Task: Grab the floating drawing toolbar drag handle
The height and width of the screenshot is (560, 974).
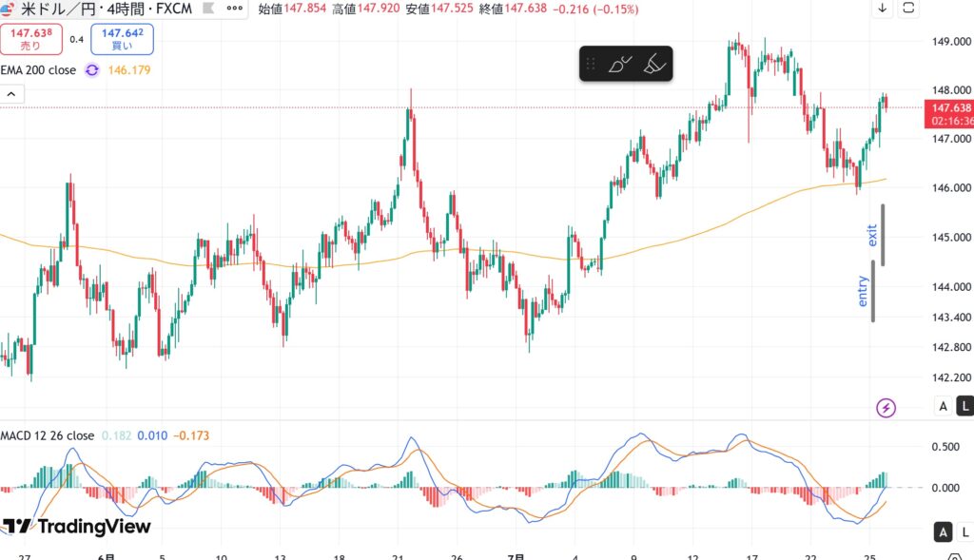Action: [591, 64]
